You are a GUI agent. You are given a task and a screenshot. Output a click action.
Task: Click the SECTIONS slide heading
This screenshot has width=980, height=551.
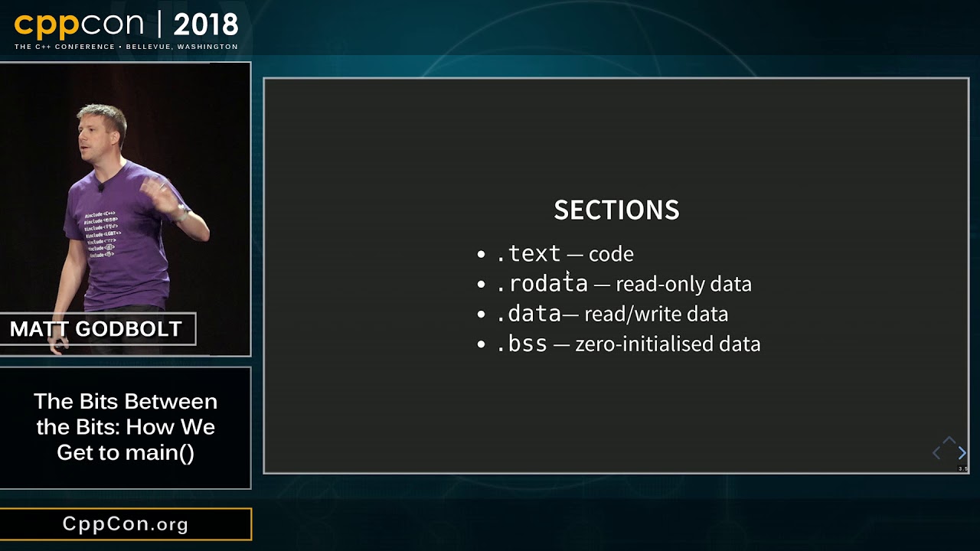pyautogui.click(x=616, y=210)
